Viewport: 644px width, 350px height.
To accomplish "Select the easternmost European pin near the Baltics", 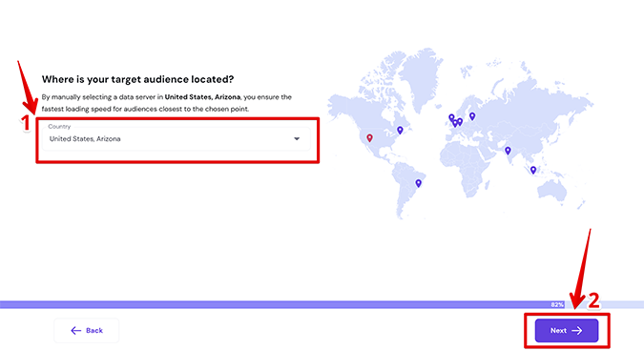I will (x=472, y=116).
